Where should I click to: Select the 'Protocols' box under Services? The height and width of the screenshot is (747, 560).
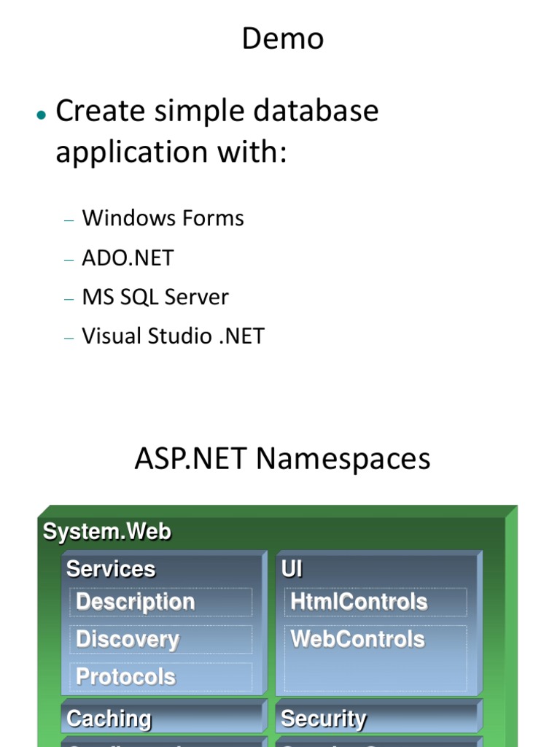click(x=161, y=676)
